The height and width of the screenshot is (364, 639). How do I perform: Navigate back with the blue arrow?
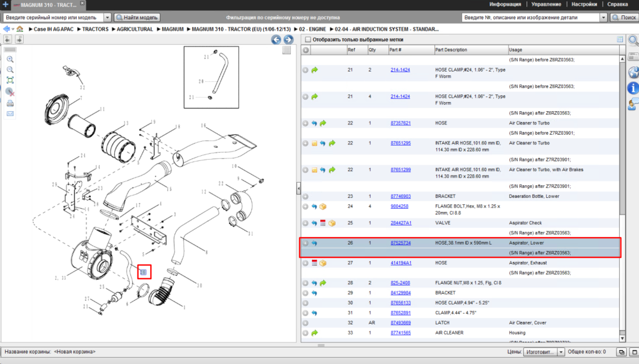[x=6, y=29]
